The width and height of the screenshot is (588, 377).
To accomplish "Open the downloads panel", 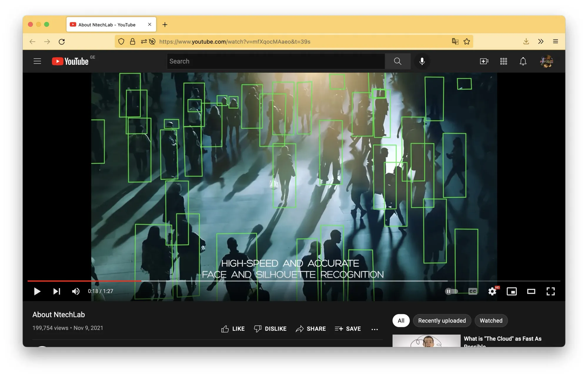I will [x=526, y=41].
